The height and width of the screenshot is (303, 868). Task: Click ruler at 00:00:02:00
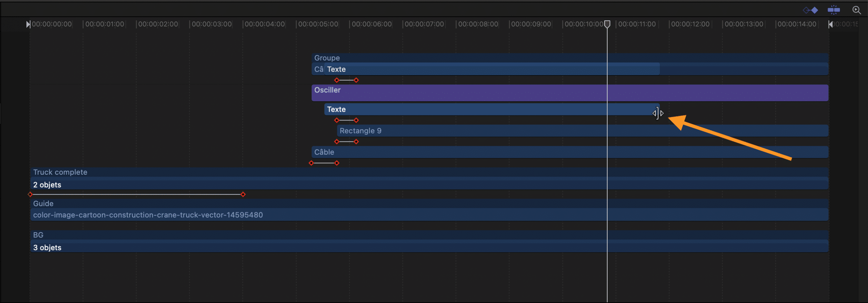point(158,24)
